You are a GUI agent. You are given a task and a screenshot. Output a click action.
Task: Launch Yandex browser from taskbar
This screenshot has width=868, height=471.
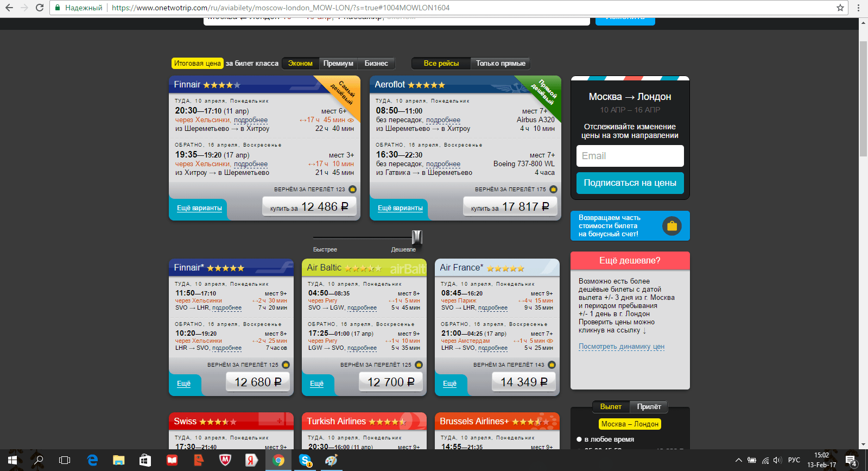(251, 460)
